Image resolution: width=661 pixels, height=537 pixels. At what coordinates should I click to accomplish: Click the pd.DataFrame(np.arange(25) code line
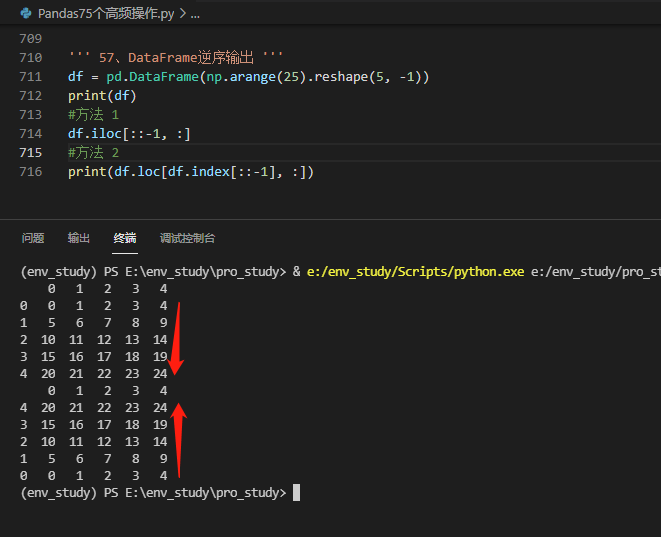pyautogui.click(x=249, y=77)
